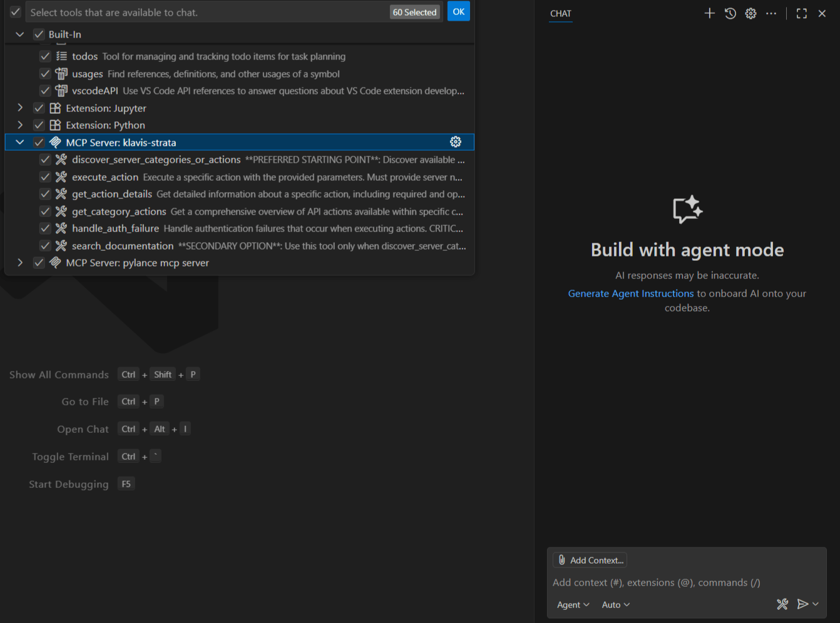Click the execute_action tool icon

(x=61, y=177)
